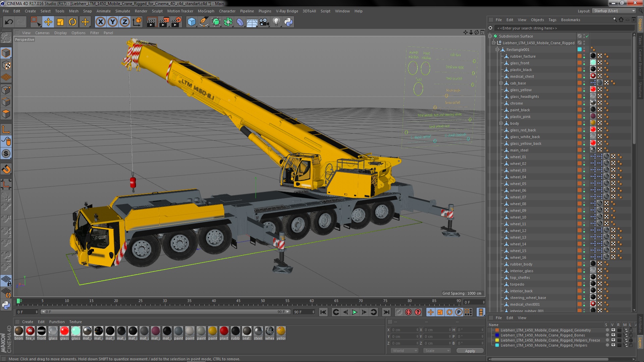Select the Move tool in top toolbar

(x=48, y=22)
